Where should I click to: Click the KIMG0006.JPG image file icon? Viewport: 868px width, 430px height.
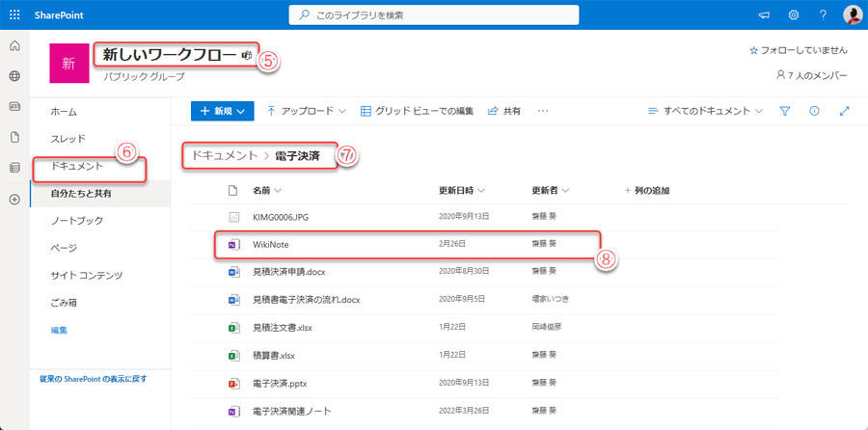click(233, 217)
